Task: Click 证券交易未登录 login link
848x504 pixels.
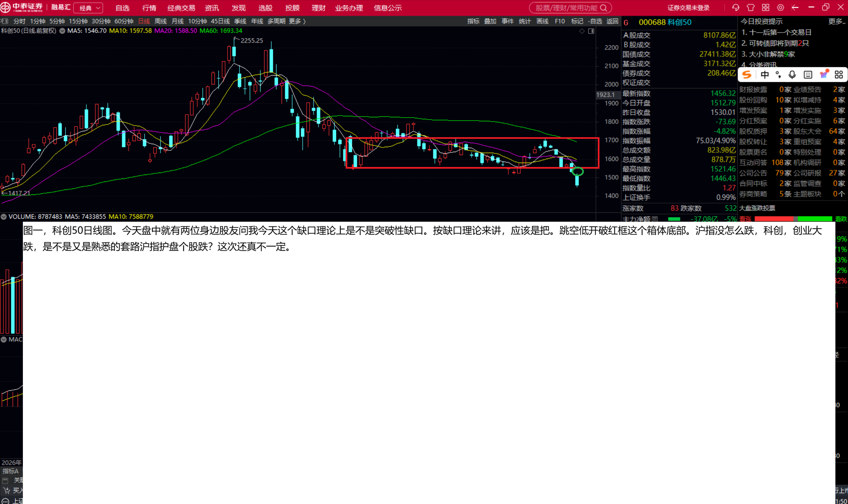Action: (688, 8)
